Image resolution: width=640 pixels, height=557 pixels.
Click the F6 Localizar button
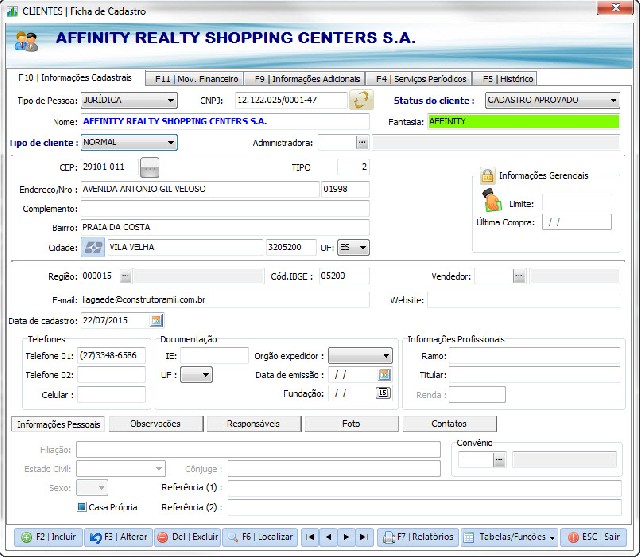(x=260, y=537)
